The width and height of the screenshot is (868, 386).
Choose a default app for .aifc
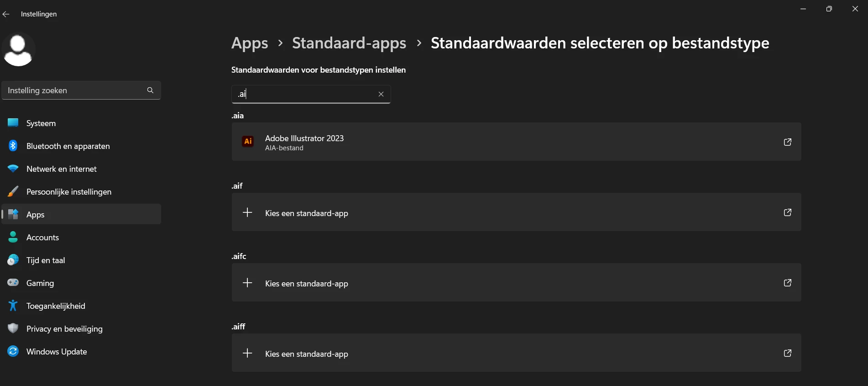516,282
